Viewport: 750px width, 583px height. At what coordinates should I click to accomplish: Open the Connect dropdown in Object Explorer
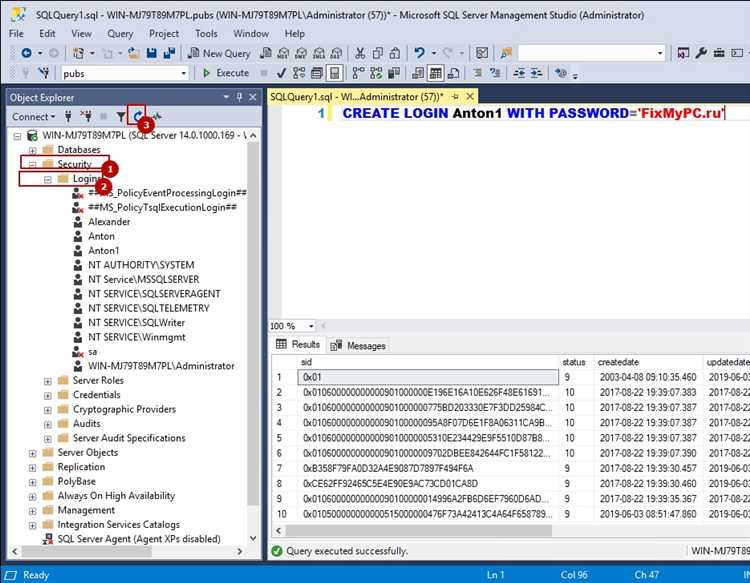tap(33, 117)
